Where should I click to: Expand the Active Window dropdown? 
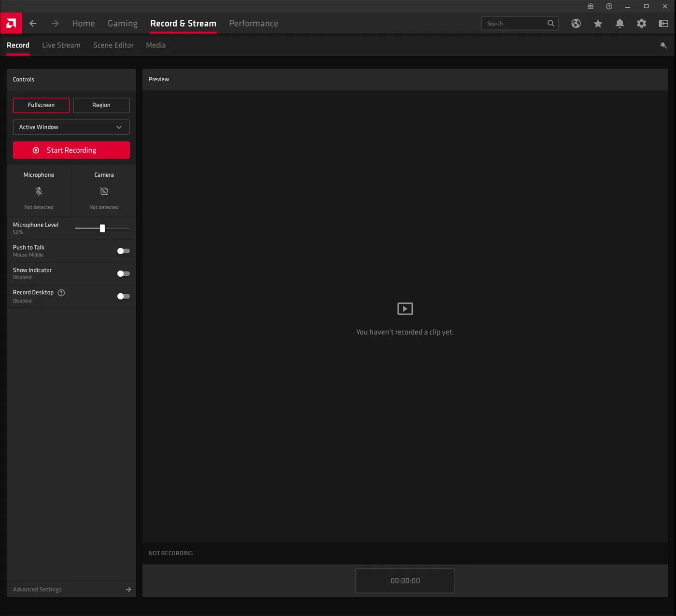click(71, 127)
